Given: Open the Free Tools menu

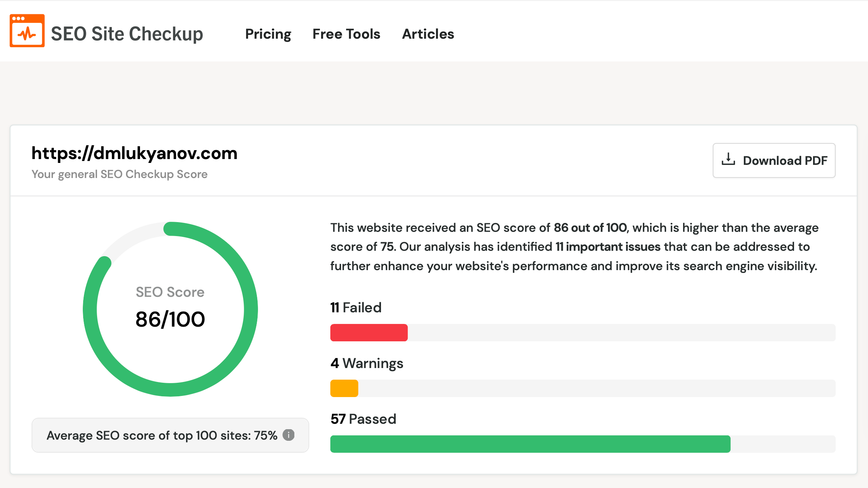Looking at the screenshot, I should [x=346, y=34].
